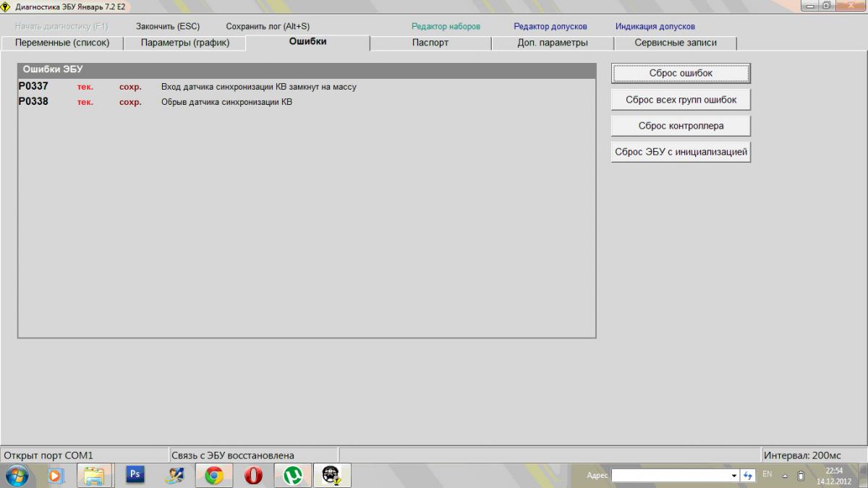Select error code P0338 row
Image resolution: width=868 pixels, height=488 pixels.
[307, 102]
